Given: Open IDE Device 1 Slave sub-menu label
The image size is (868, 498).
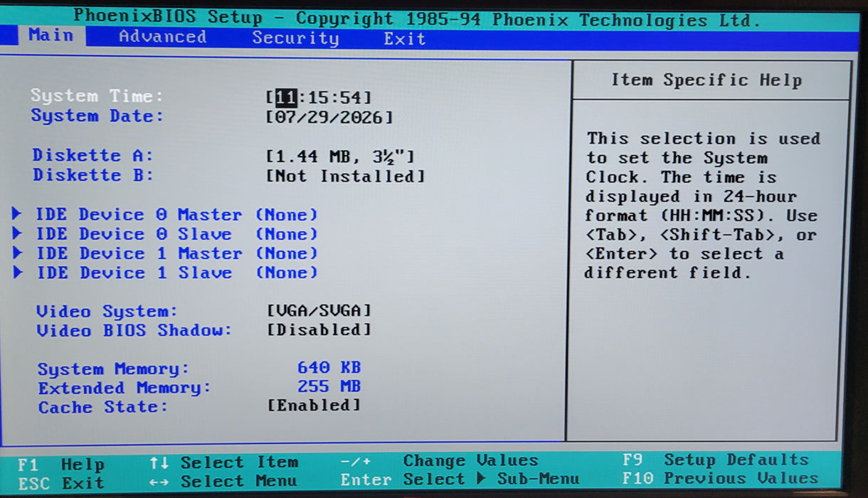Looking at the screenshot, I should pyautogui.click(x=134, y=272).
